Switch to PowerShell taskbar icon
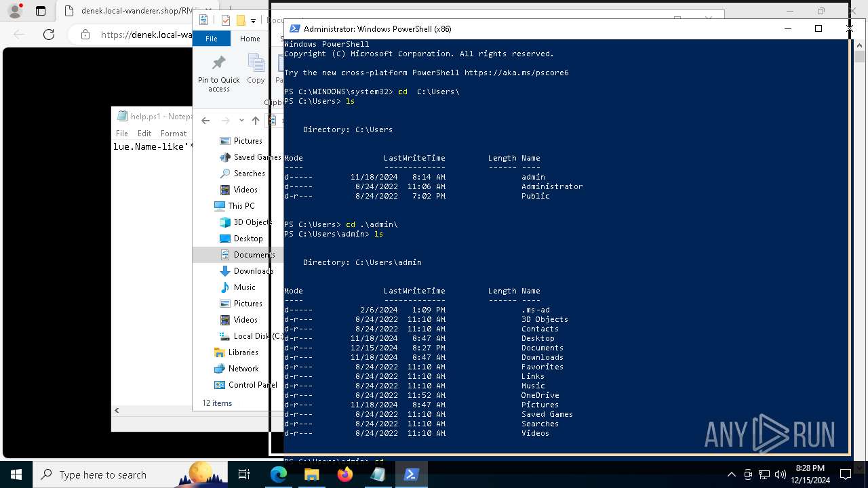 pos(411,474)
